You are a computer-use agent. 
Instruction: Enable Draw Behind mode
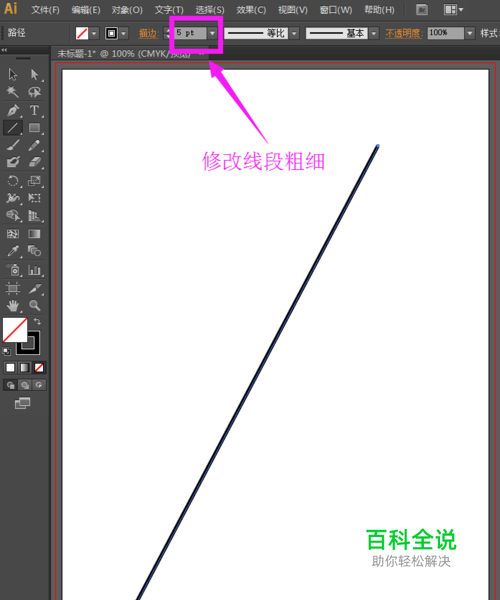point(24,385)
